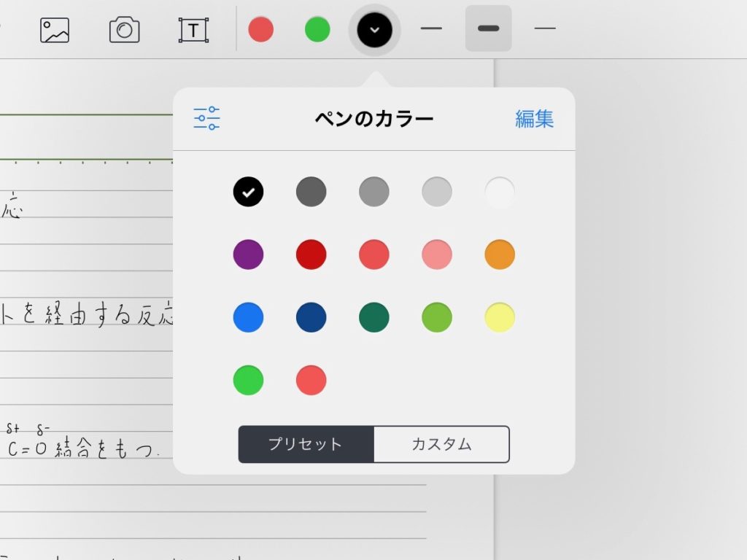The height and width of the screenshot is (560, 747).
Task: Pick the orange color swatch
Action: click(x=500, y=255)
